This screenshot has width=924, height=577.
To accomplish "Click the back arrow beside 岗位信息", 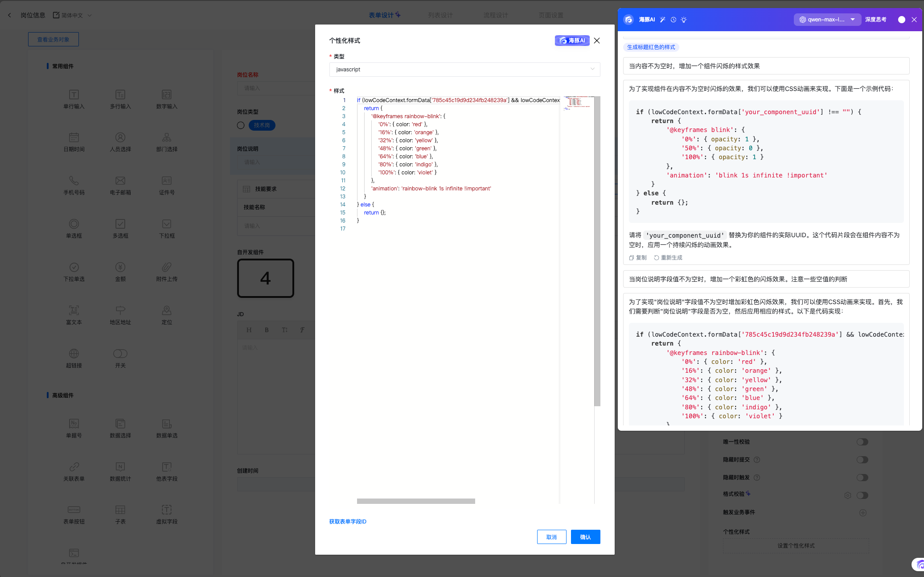I will click(x=9, y=15).
